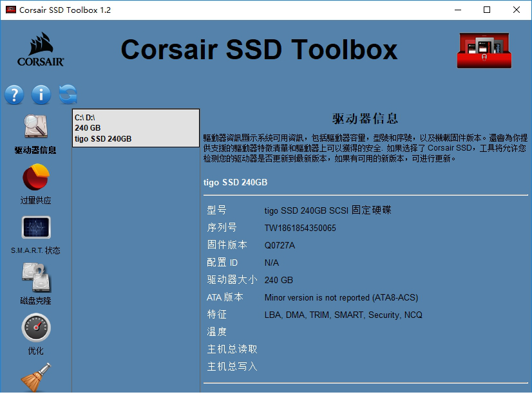The image size is (532, 408).
Task: Click the 温度 label
Action: pos(216,332)
